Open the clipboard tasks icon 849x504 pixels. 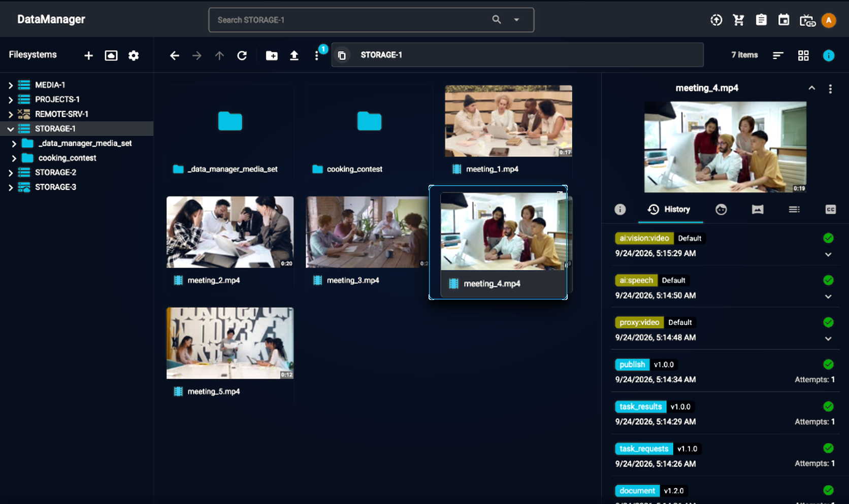click(x=761, y=20)
